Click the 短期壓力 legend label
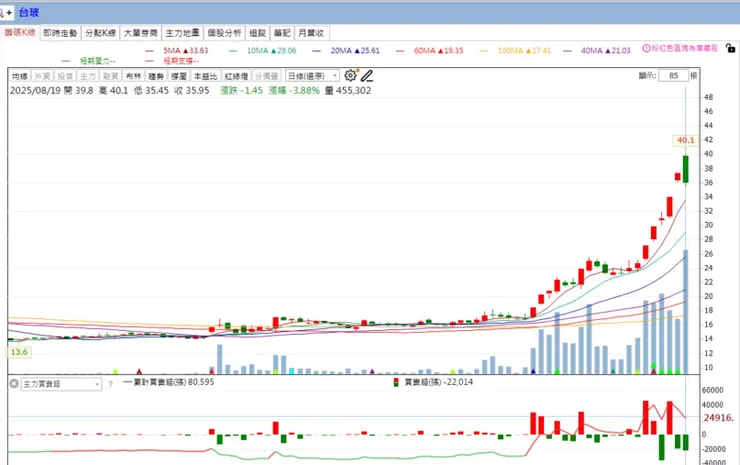 pos(97,61)
